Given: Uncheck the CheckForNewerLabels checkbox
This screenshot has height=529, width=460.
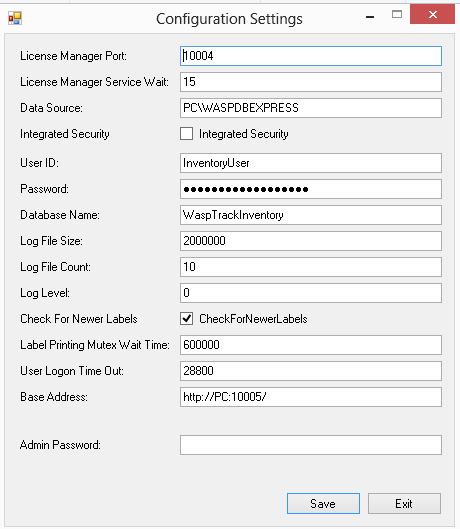Looking at the screenshot, I should (186, 318).
